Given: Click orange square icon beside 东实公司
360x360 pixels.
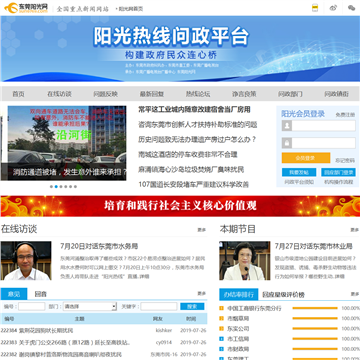Looking at the screenshot, I should point(222,329).
